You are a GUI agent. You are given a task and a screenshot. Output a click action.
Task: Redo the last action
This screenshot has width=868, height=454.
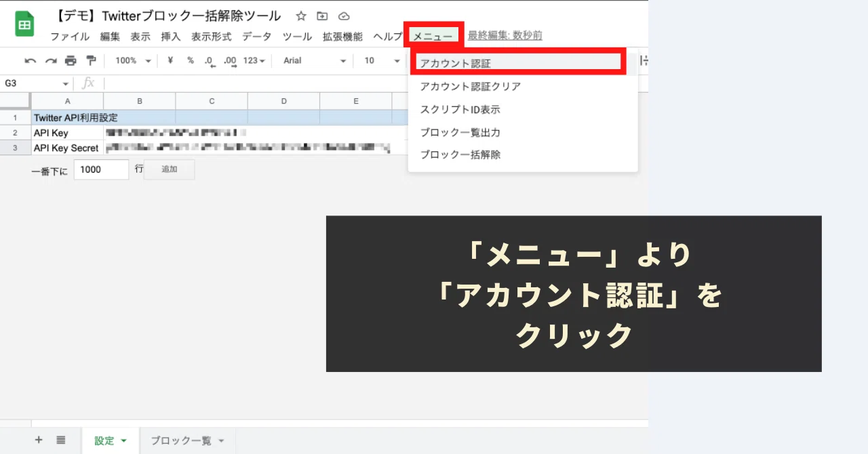point(51,61)
